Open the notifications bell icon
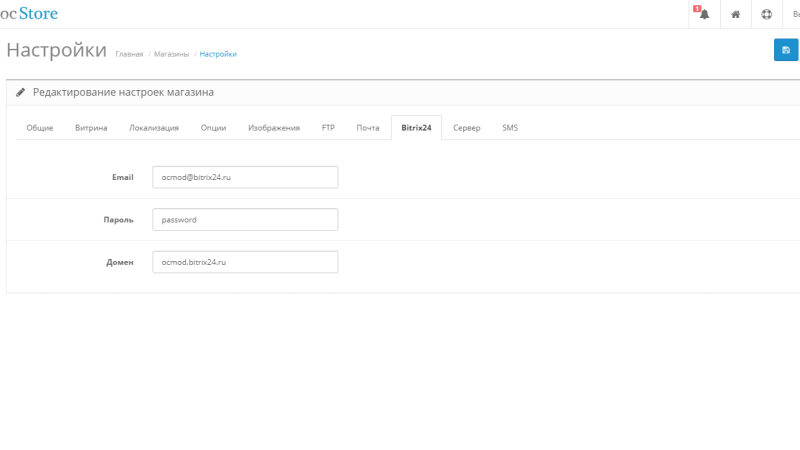The width and height of the screenshot is (800, 450). (704, 14)
